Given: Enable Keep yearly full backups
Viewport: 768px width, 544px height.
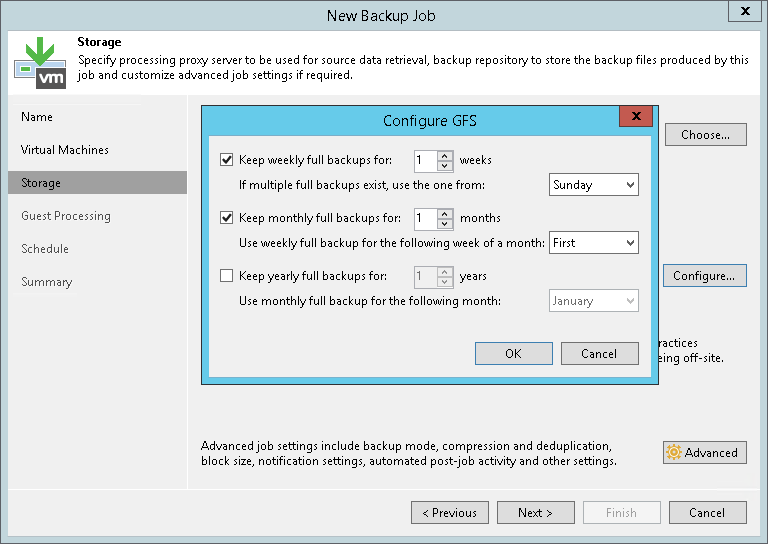Looking at the screenshot, I should [226, 276].
